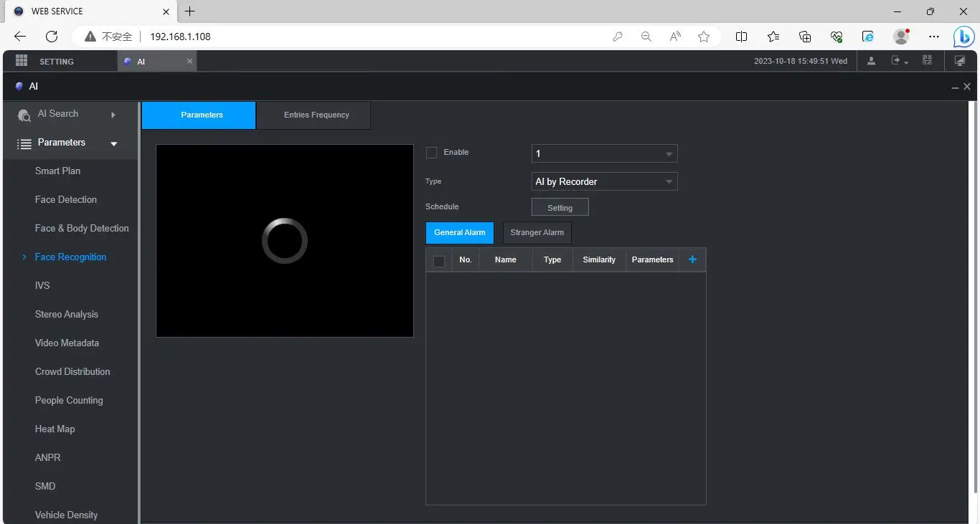
Task: Open the channel number 1 dropdown
Action: click(x=604, y=153)
